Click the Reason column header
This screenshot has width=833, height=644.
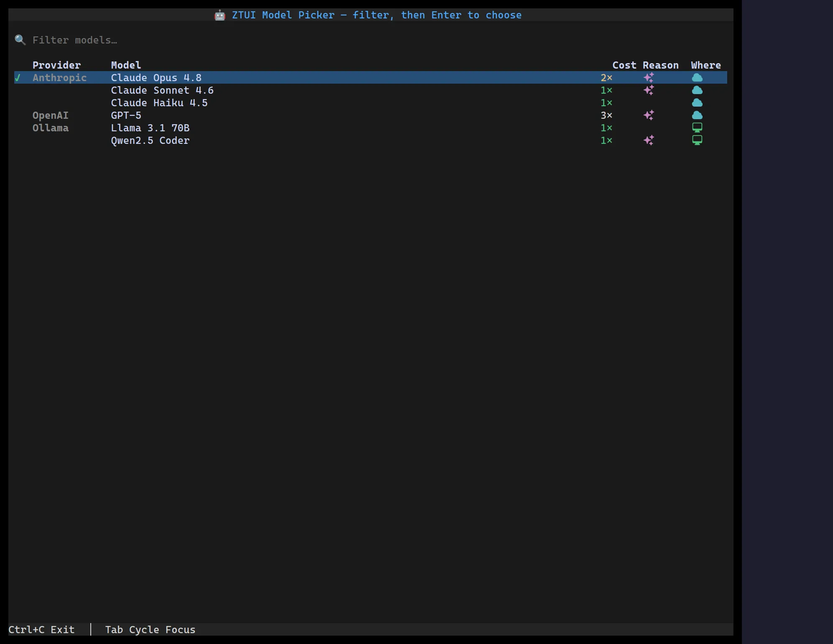point(661,65)
